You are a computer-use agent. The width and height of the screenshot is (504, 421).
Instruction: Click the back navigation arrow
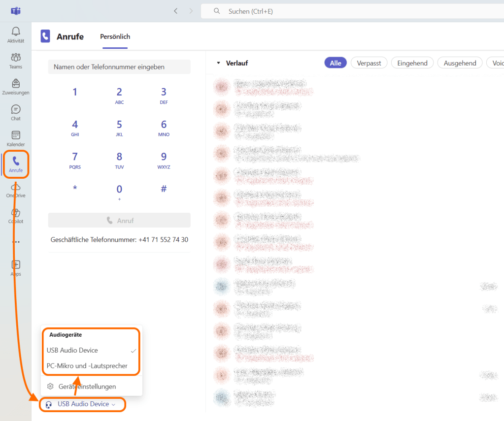[x=176, y=11]
